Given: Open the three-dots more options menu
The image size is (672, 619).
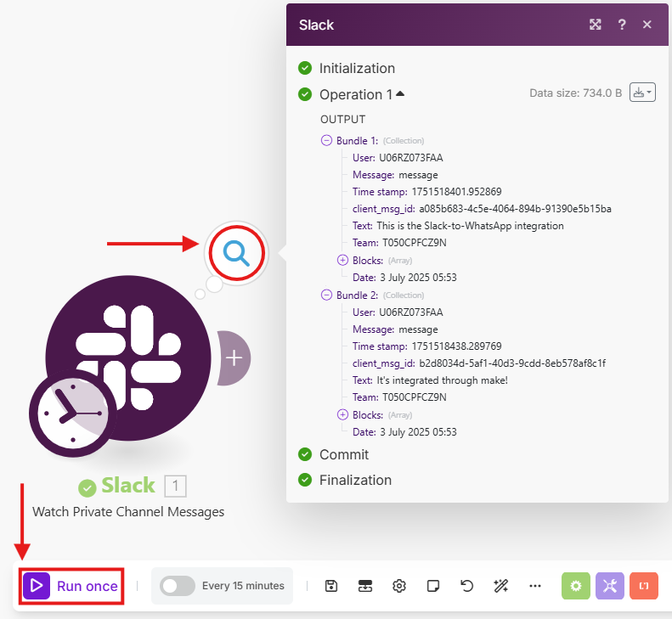Looking at the screenshot, I should (534, 586).
